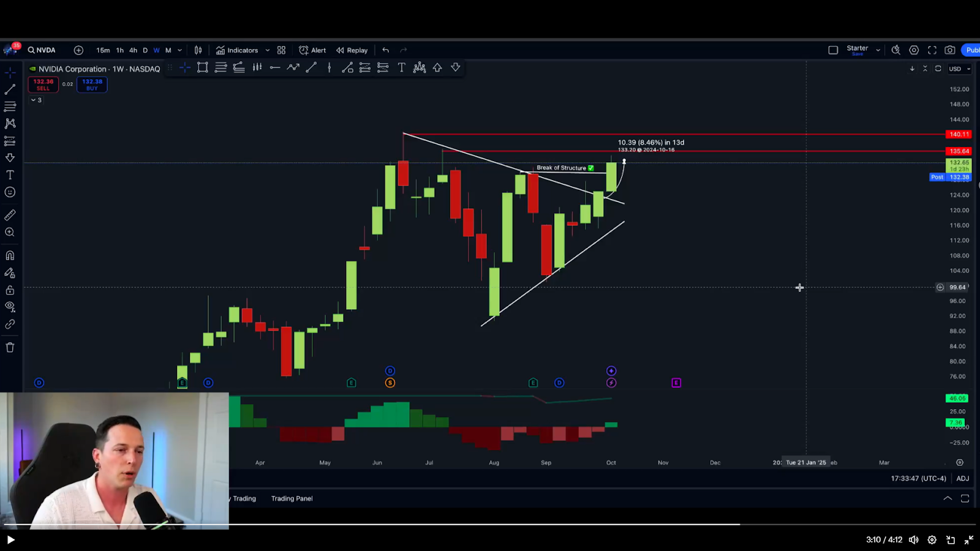Image resolution: width=980 pixels, height=551 pixels.
Task: Click the blue Publish button
Action: 971,50
